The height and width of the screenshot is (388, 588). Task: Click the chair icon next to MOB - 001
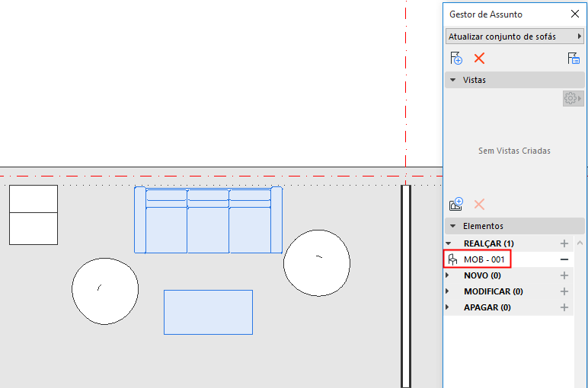click(x=453, y=259)
